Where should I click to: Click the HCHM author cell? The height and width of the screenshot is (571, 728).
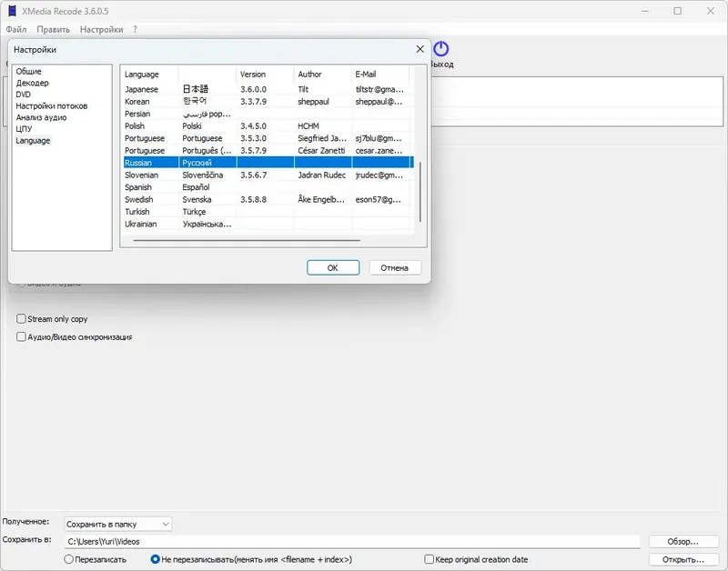click(x=308, y=126)
